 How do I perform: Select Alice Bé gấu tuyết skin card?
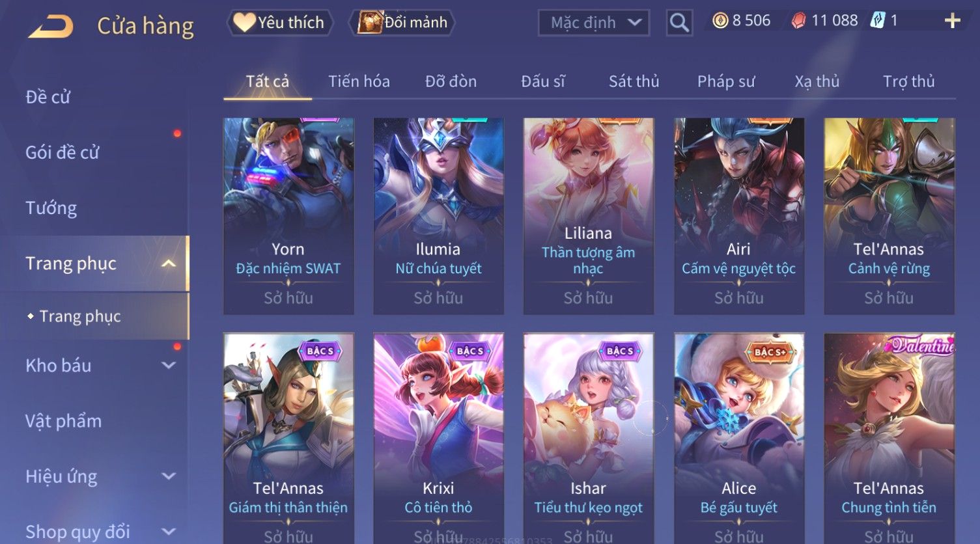point(739,438)
